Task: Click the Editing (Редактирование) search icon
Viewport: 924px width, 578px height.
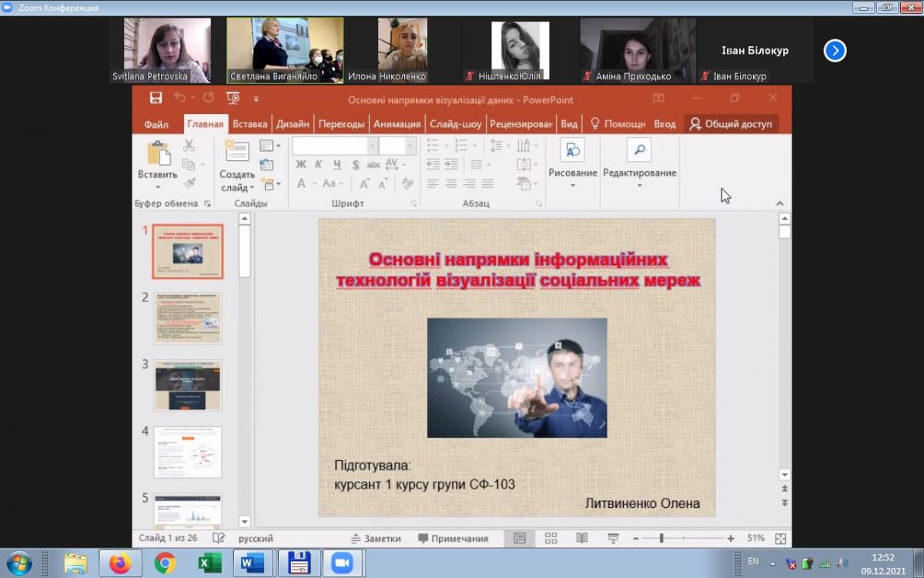Action: point(639,151)
